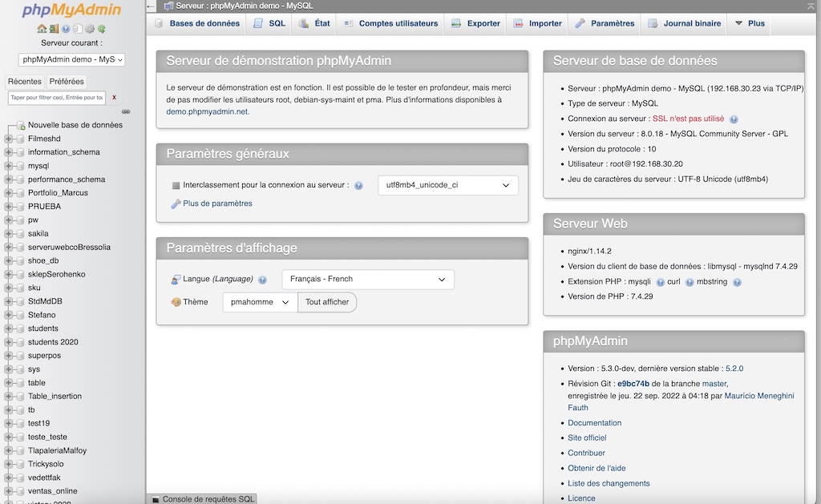Go to phpMyAdmin home via house icon

tap(42, 29)
